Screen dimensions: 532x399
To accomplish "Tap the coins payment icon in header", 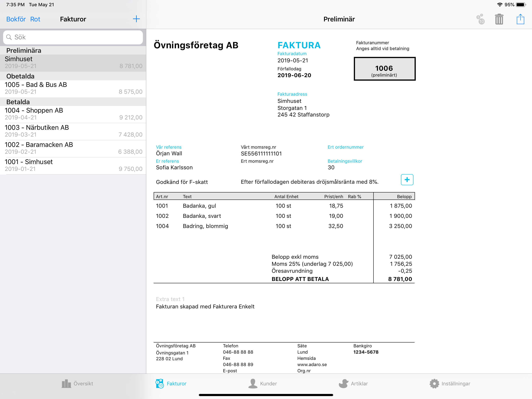I will [480, 19].
